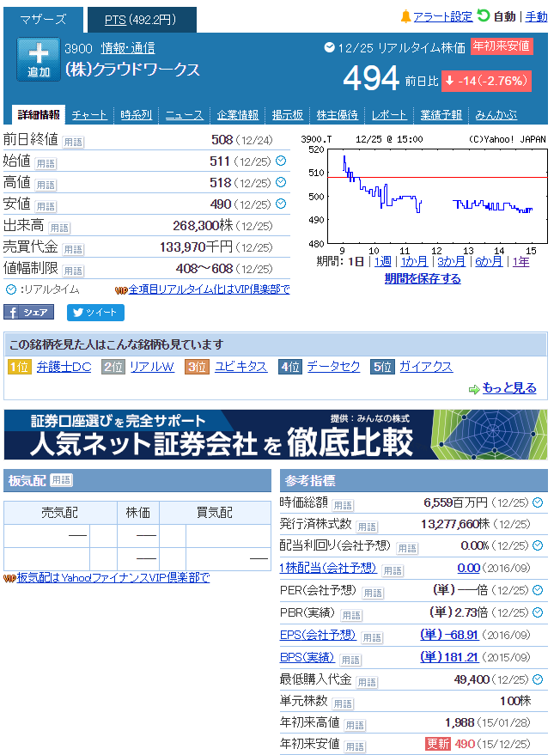This screenshot has height=755, width=560.
Task: Click the 用語 badge next to 値幅制限
Action: [73, 271]
